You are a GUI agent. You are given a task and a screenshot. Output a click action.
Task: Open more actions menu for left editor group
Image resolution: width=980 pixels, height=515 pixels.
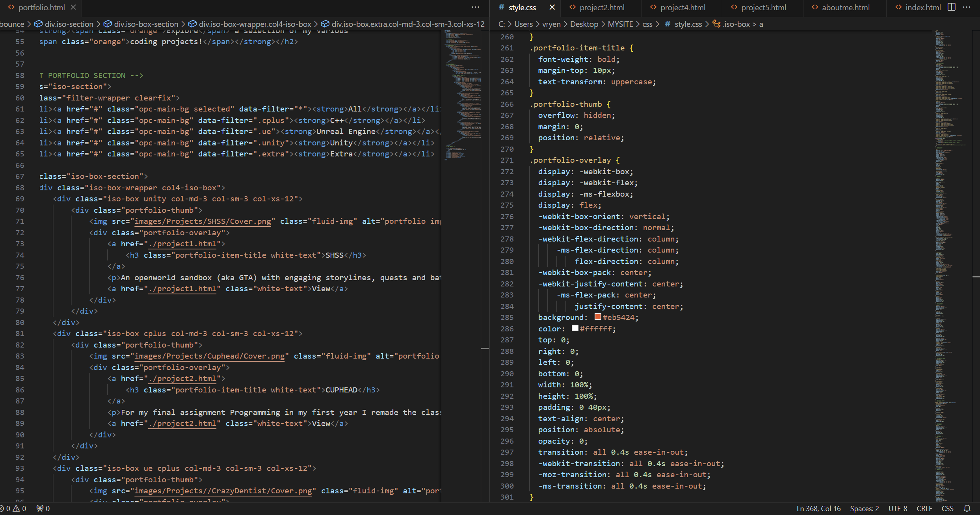pos(476,7)
